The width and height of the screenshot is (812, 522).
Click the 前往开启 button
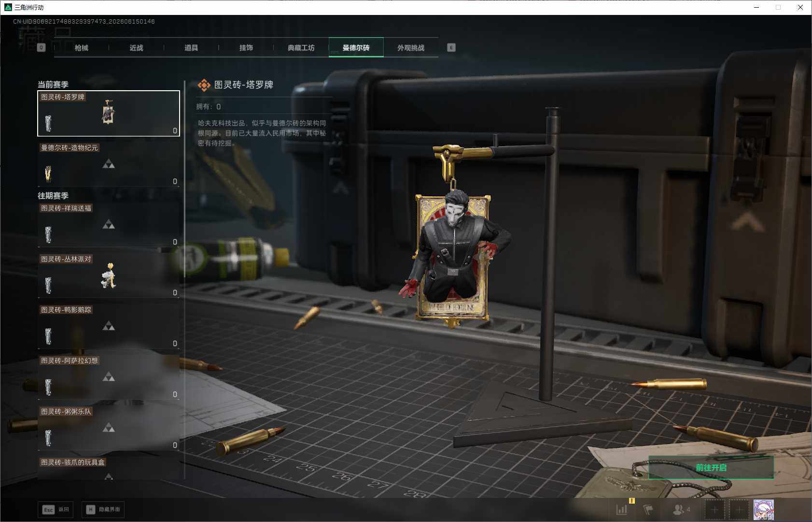tap(711, 467)
